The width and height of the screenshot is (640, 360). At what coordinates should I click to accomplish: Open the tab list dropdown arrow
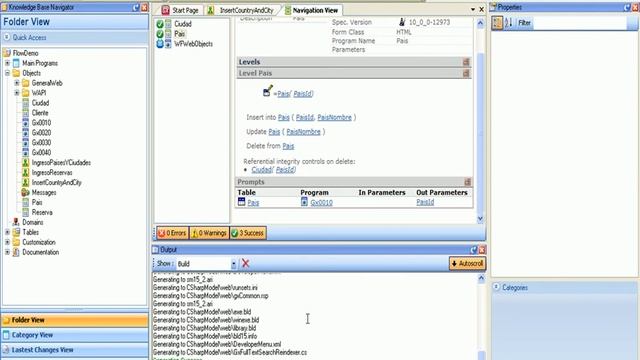473,9
